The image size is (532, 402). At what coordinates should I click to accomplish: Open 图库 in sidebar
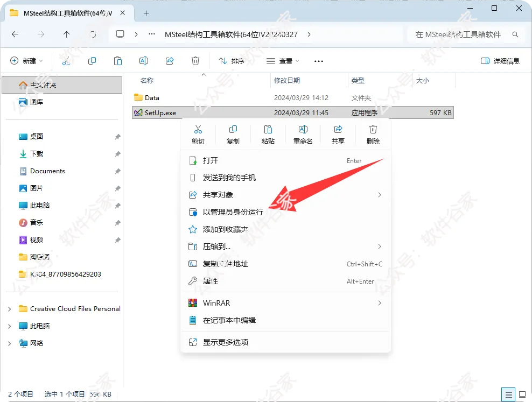pyautogui.click(x=36, y=102)
